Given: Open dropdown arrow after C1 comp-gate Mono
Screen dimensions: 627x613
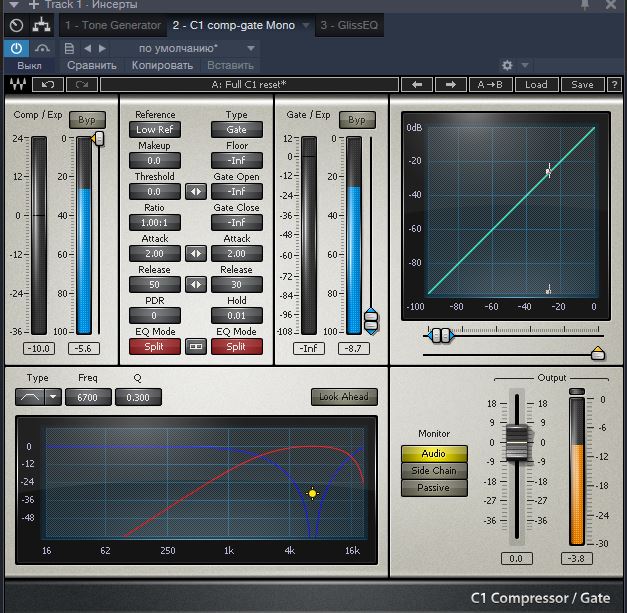Looking at the screenshot, I should pyautogui.click(x=306, y=26).
